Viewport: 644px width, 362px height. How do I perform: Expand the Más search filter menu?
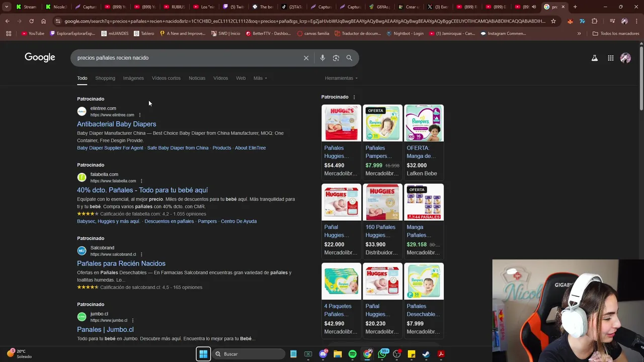point(260,78)
